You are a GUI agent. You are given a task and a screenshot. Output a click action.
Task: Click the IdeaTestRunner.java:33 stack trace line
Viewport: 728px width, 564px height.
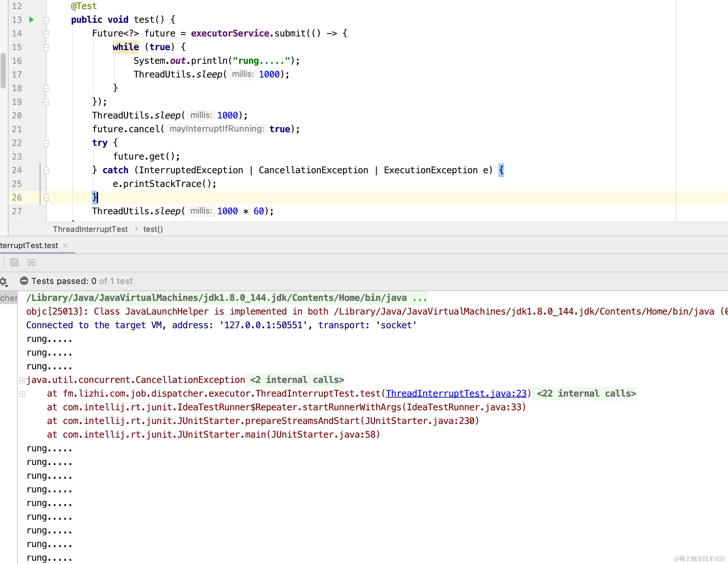pos(286,407)
